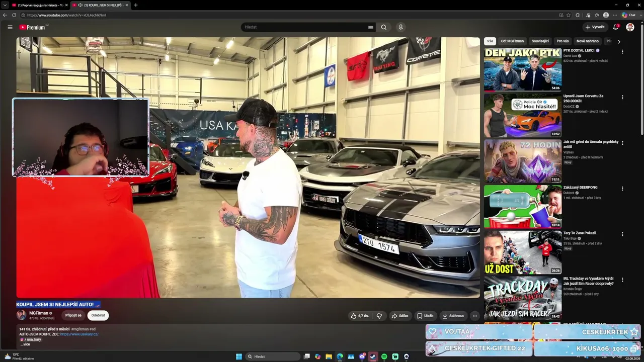Viewport: 644px width, 362px height.
Task: Click the #mgfitman hashtag
Action: (79, 329)
